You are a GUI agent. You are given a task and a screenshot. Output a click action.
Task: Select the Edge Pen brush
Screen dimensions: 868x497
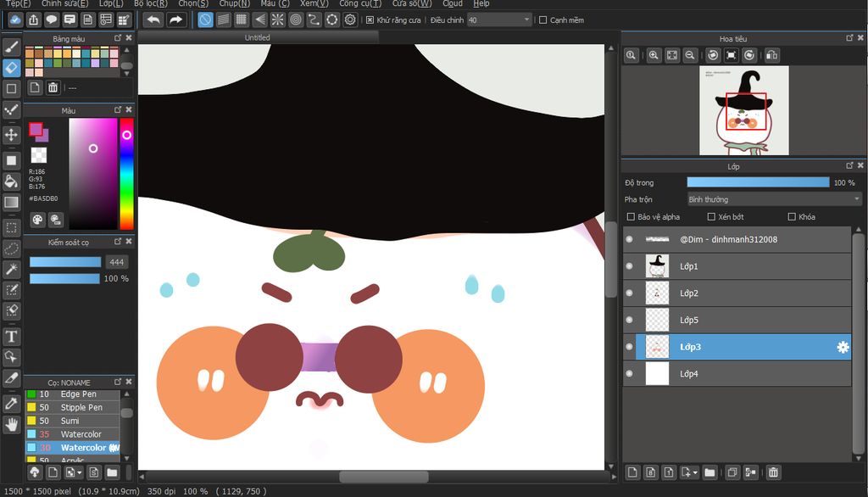[x=73, y=394]
